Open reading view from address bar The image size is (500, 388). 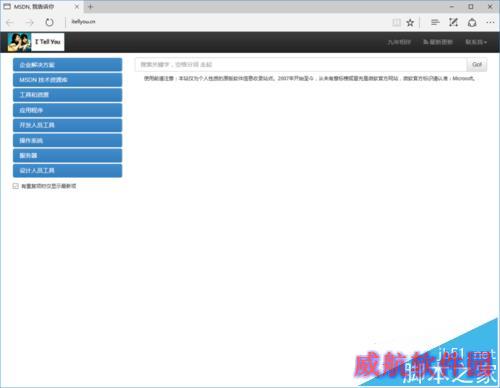point(396,22)
